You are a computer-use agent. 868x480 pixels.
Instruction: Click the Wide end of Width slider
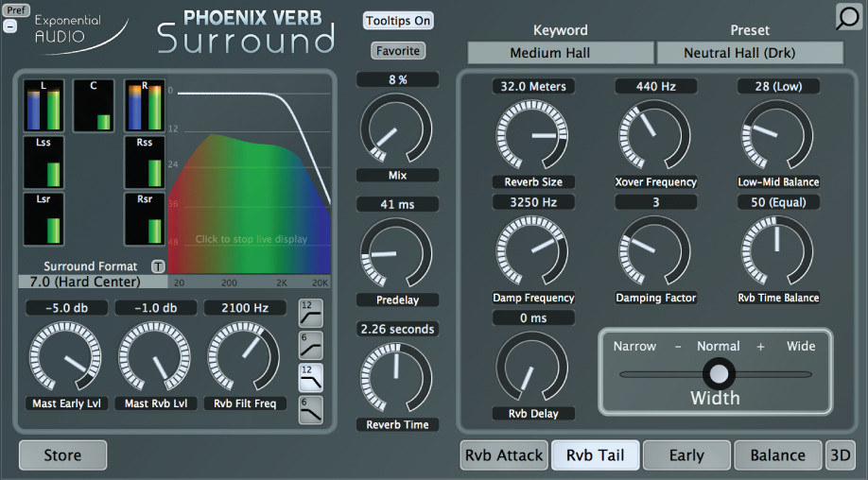[x=801, y=346]
